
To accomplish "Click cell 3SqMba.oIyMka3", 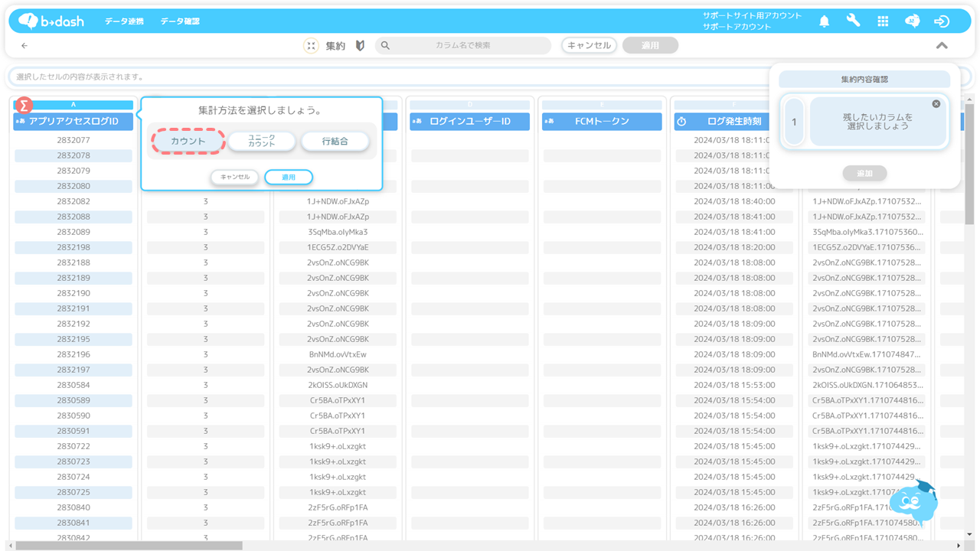I will pyautogui.click(x=338, y=232).
